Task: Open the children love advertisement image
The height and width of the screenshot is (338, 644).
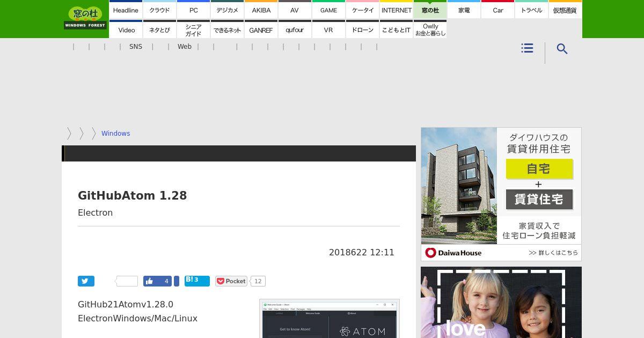Action: pyautogui.click(x=501, y=303)
